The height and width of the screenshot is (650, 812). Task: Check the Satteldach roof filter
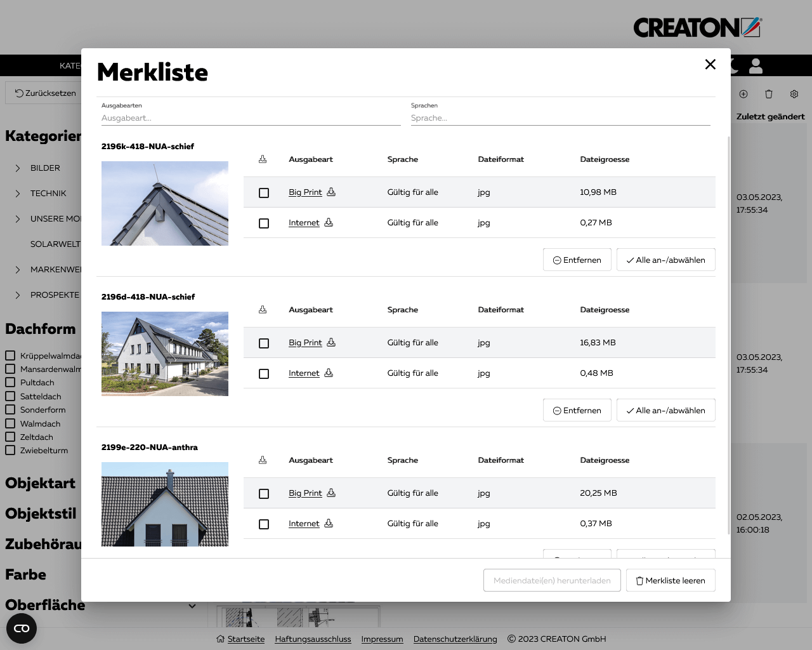(10, 396)
